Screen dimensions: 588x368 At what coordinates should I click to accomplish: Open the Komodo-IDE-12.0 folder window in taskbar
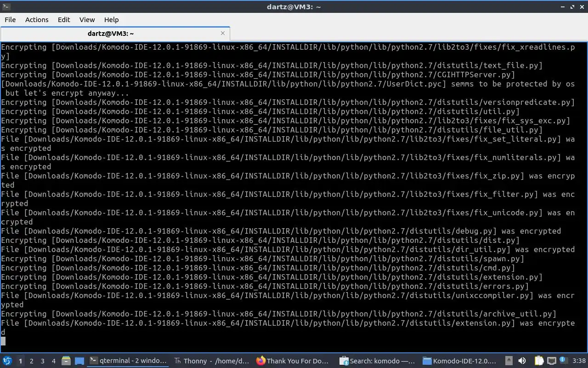[x=460, y=361]
